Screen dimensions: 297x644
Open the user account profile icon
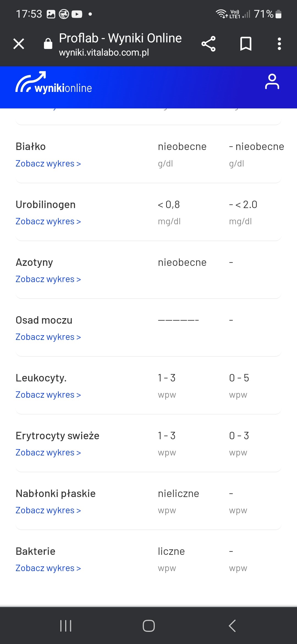coord(272,82)
